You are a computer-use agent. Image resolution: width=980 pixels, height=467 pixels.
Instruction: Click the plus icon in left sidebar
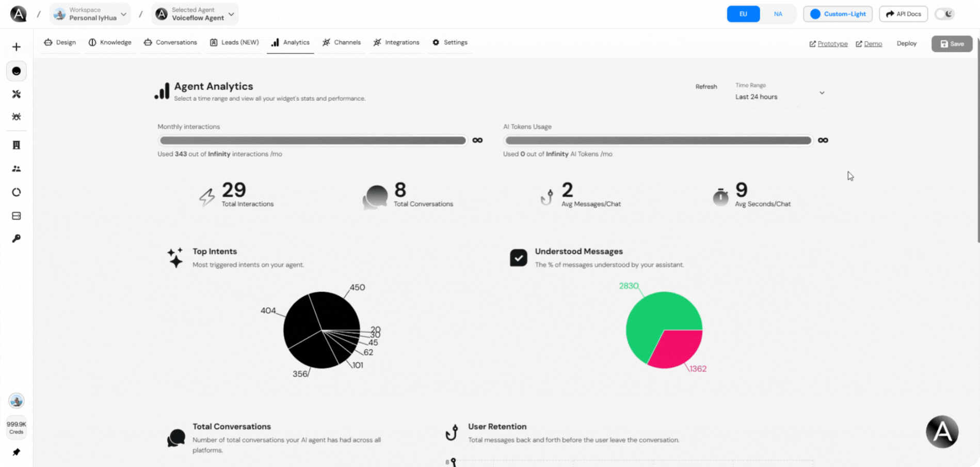tap(17, 47)
